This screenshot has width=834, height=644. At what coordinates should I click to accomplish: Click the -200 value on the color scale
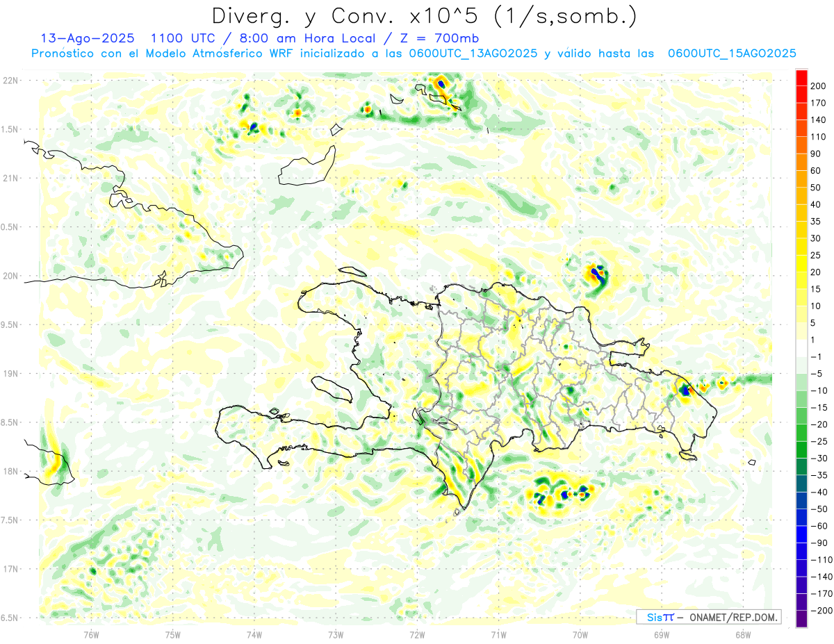821,610
